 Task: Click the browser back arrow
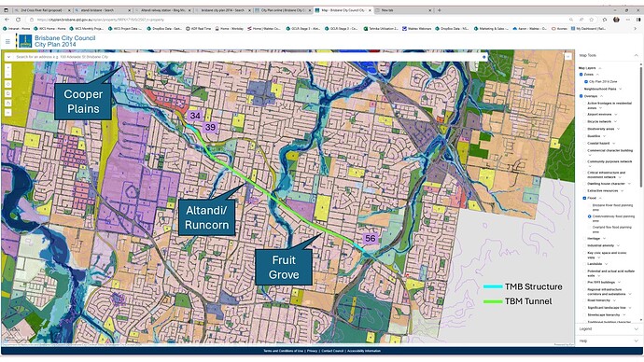point(7,20)
